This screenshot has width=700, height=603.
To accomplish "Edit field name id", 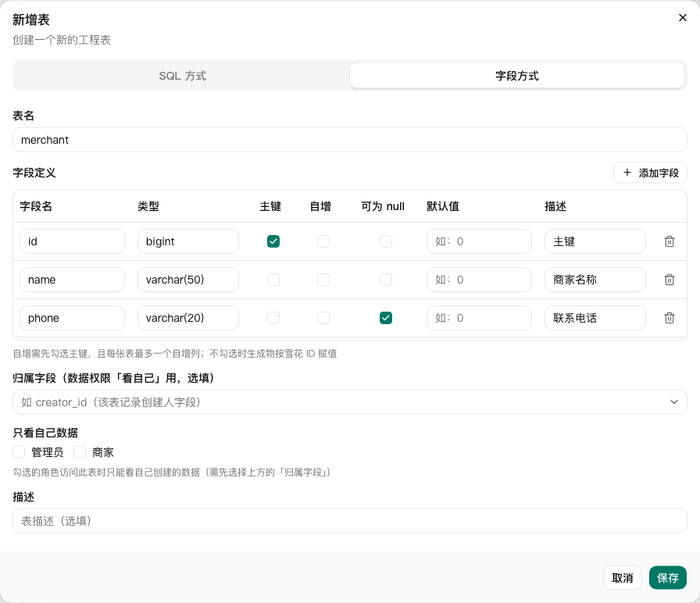I will coord(72,241).
